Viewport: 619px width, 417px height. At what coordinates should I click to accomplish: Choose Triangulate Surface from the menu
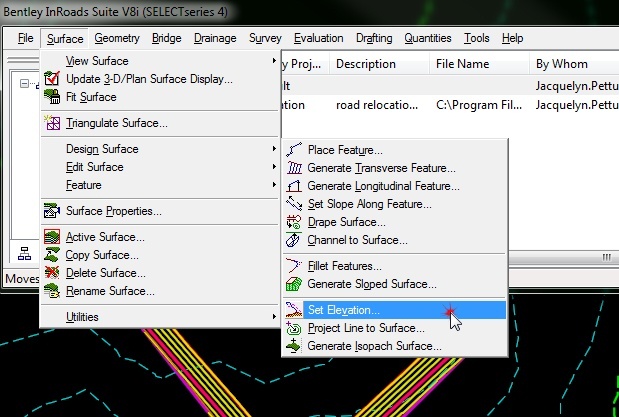pos(159,123)
